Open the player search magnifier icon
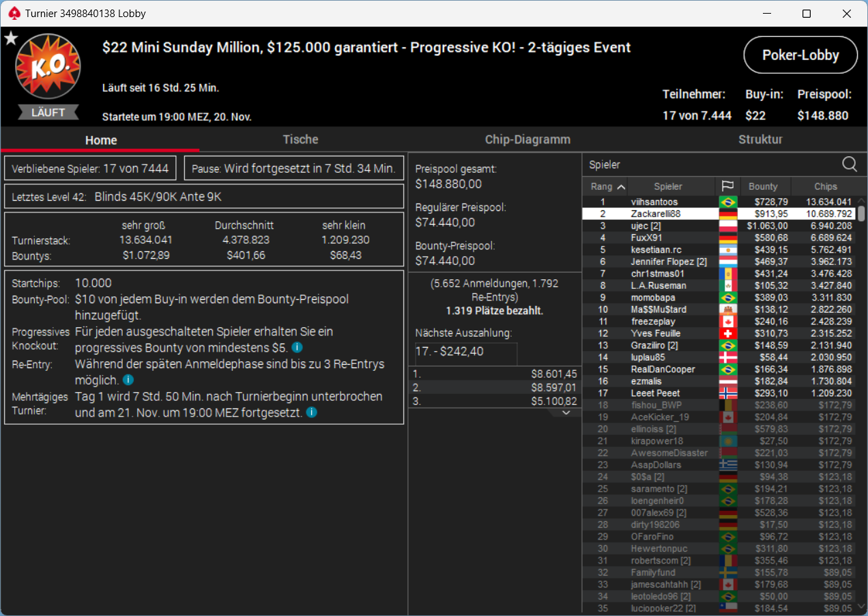 [x=850, y=164]
